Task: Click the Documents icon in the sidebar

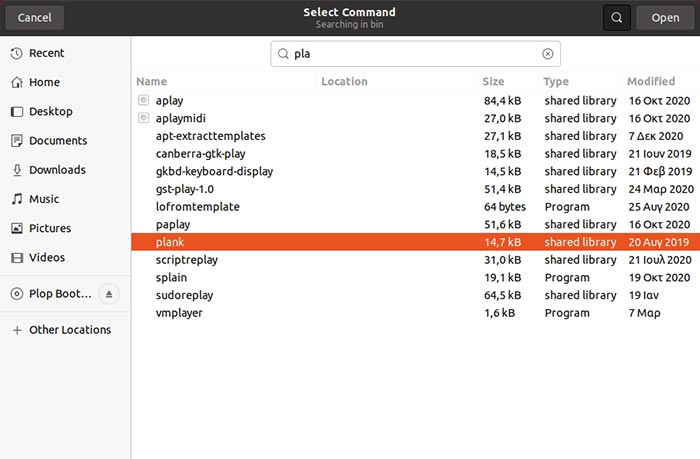Action: coord(17,141)
